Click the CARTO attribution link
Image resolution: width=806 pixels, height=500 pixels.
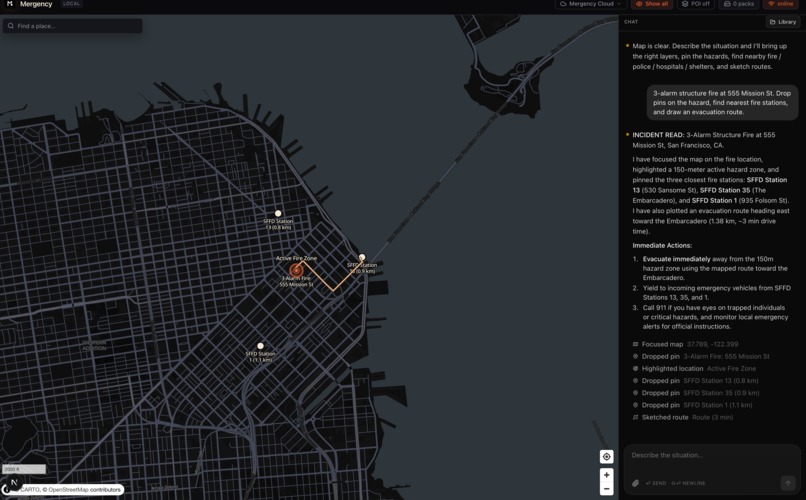click(30, 490)
